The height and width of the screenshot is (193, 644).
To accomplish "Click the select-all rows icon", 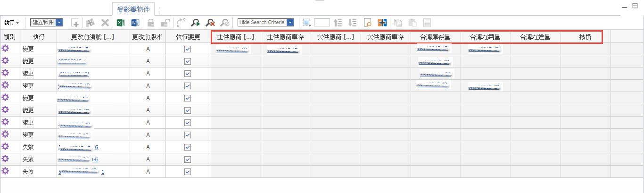I will point(307,23).
